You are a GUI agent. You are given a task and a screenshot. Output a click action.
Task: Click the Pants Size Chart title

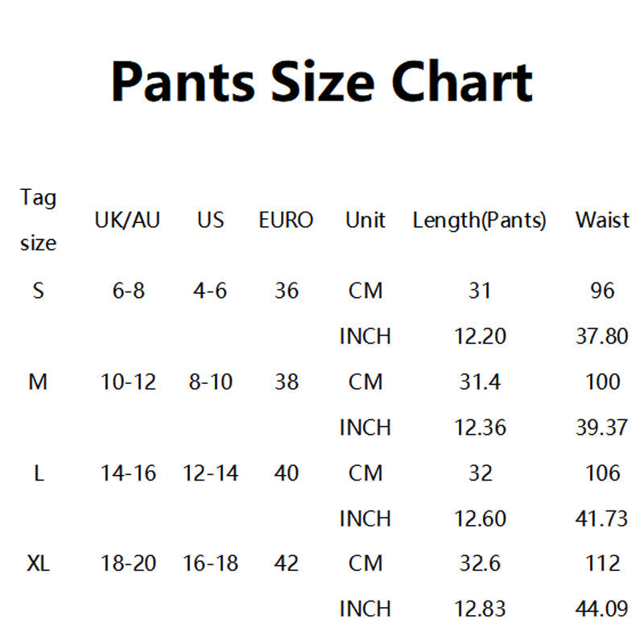click(322, 81)
